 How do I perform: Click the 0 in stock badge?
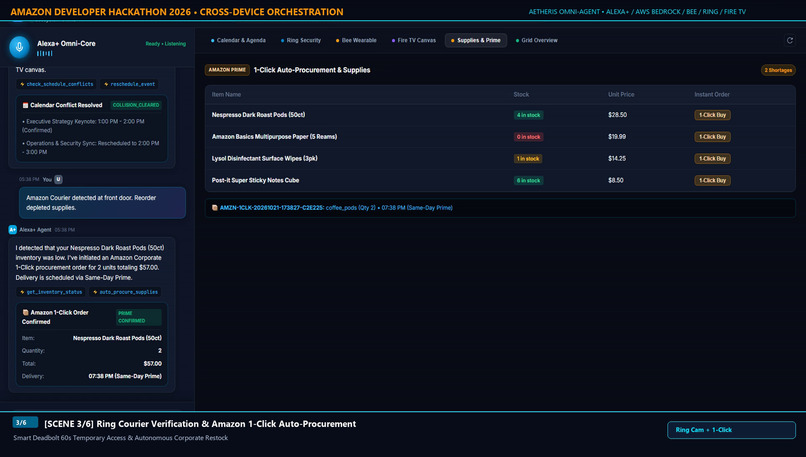tap(528, 137)
